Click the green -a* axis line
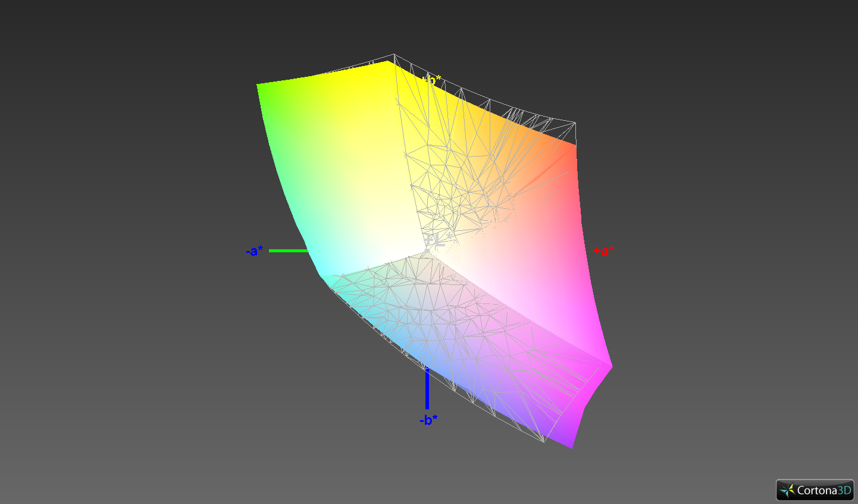 point(288,251)
